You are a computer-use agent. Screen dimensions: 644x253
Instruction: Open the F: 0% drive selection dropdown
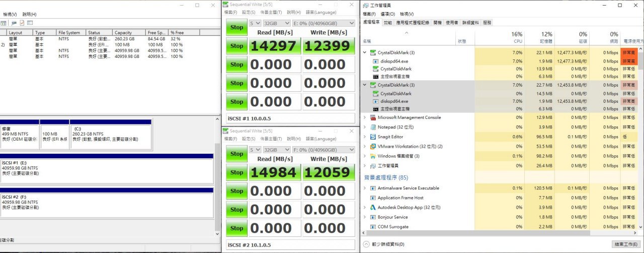323,150
